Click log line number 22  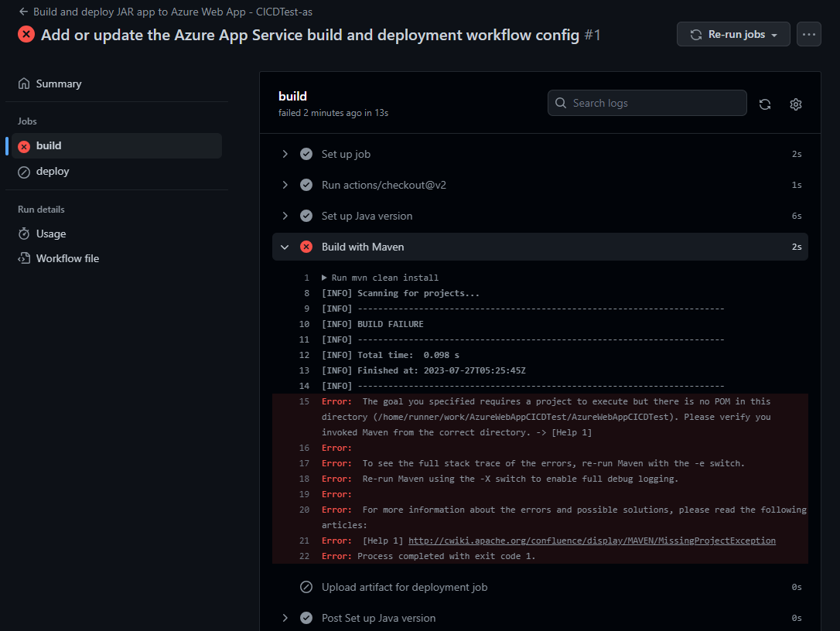[304, 556]
